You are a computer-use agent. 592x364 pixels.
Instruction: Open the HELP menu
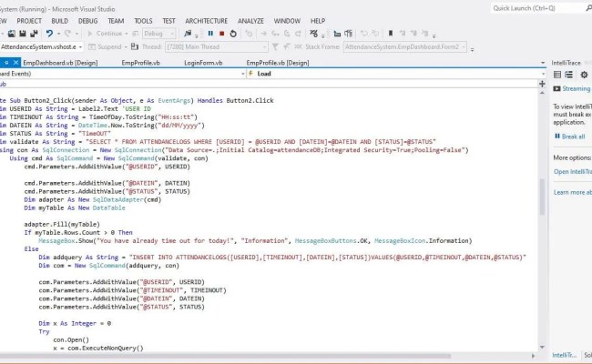pos(318,21)
